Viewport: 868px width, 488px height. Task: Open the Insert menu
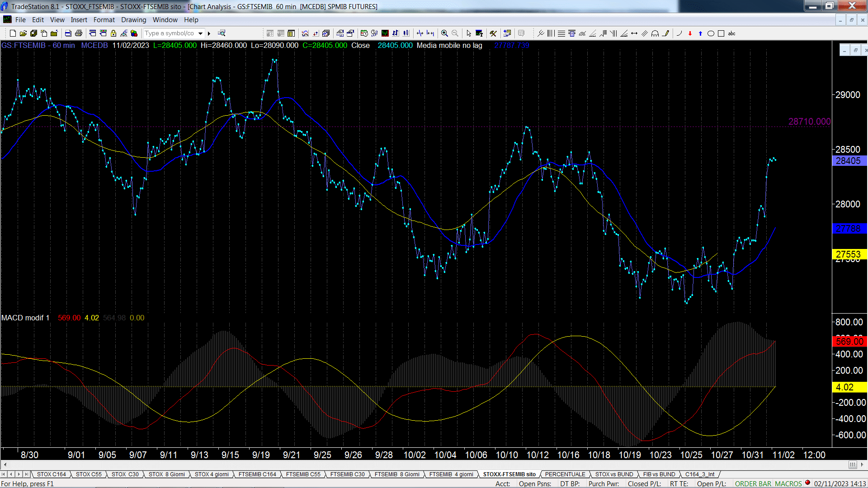point(79,20)
